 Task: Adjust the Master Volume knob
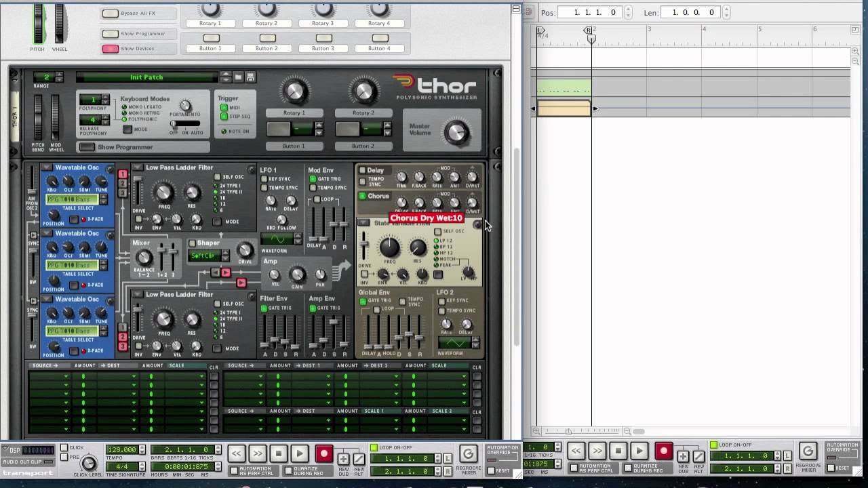click(x=457, y=133)
